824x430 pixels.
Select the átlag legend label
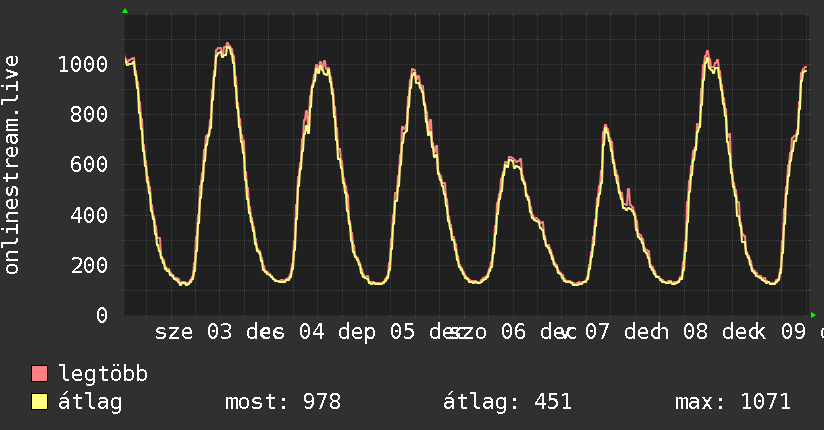[x=90, y=403]
